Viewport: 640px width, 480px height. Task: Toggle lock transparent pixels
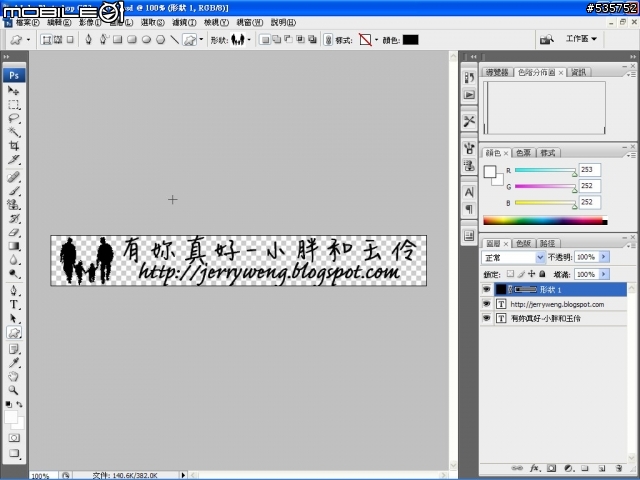click(x=510, y=274)
